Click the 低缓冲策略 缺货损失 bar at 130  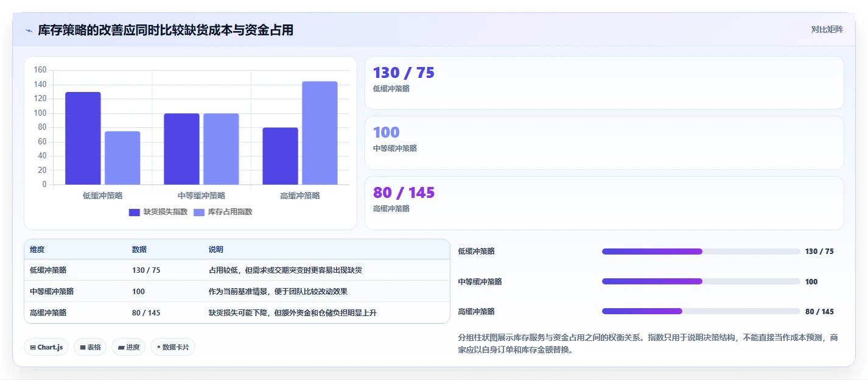(x=83, y=138)
